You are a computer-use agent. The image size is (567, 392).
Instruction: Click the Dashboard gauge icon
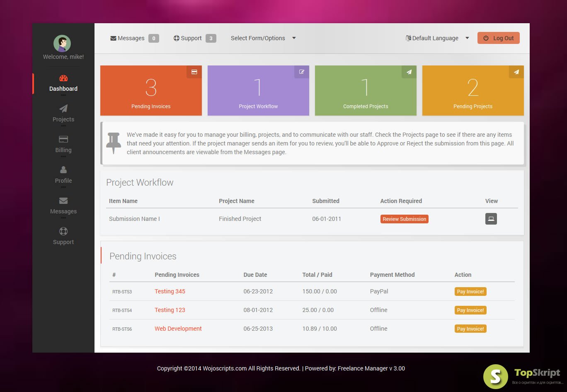(63, 78)
